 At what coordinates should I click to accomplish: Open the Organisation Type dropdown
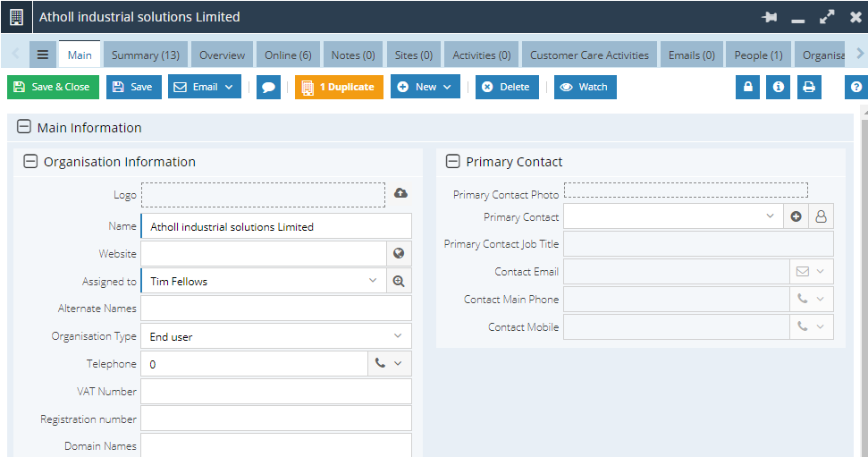coord(397,336)
